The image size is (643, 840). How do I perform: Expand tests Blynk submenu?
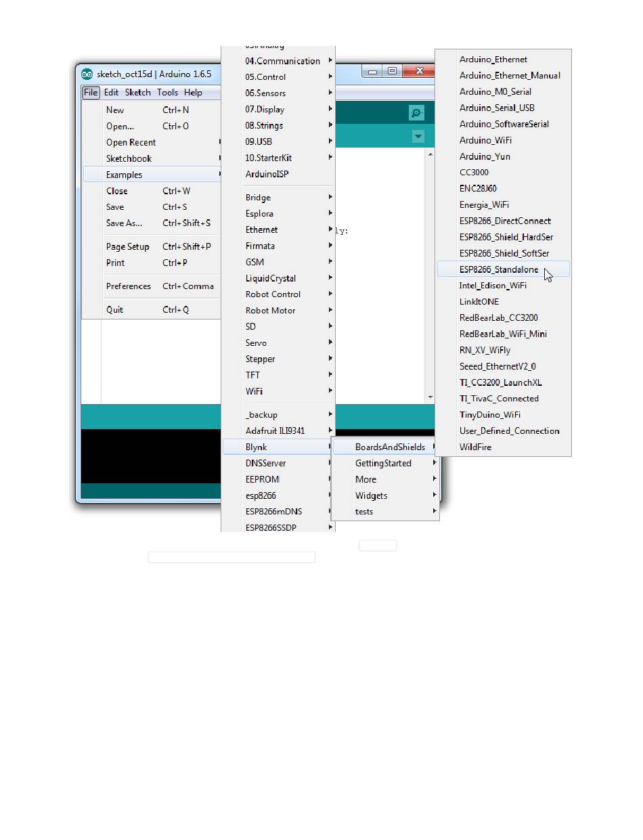point(386,512)
